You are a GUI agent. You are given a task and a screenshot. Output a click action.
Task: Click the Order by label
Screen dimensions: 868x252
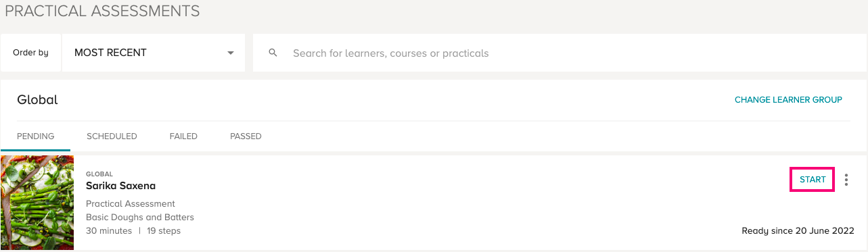coord(30,53)
